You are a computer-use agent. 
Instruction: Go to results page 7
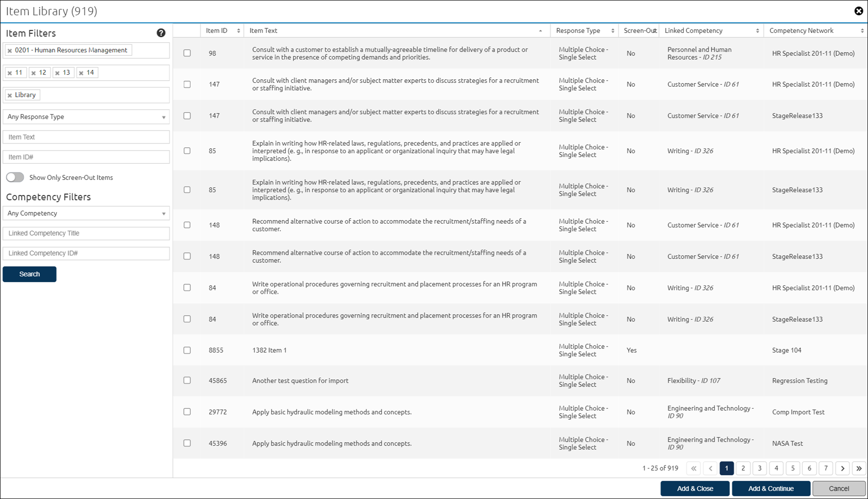(826, 468)
